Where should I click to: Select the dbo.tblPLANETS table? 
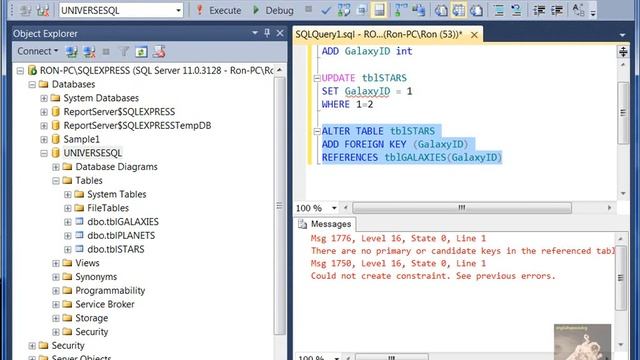(121, 236)
